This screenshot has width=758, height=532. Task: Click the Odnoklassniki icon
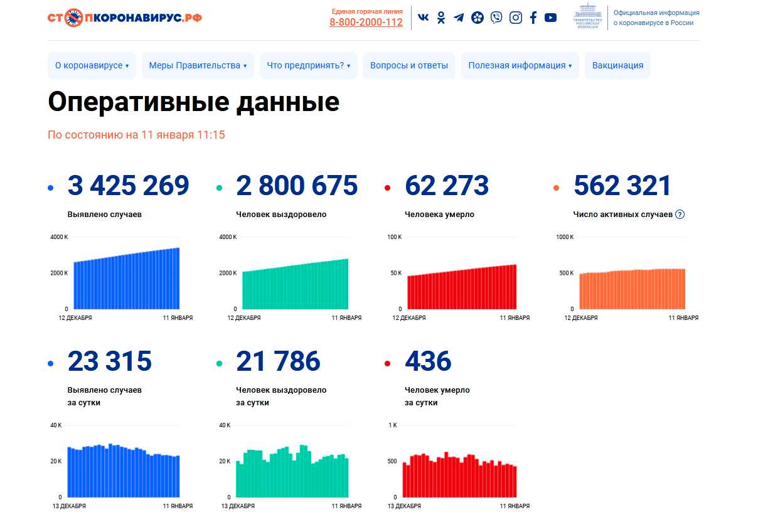click(441, 18)
